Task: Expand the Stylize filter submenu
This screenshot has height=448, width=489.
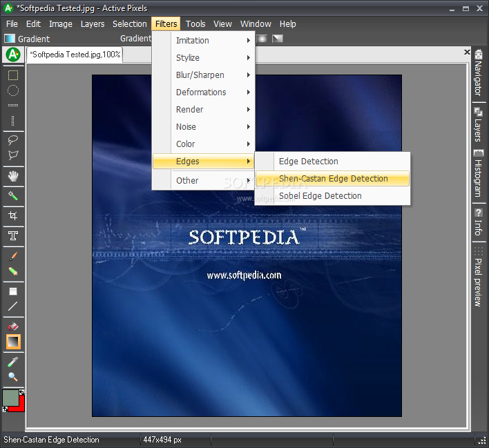Action: 203,58
